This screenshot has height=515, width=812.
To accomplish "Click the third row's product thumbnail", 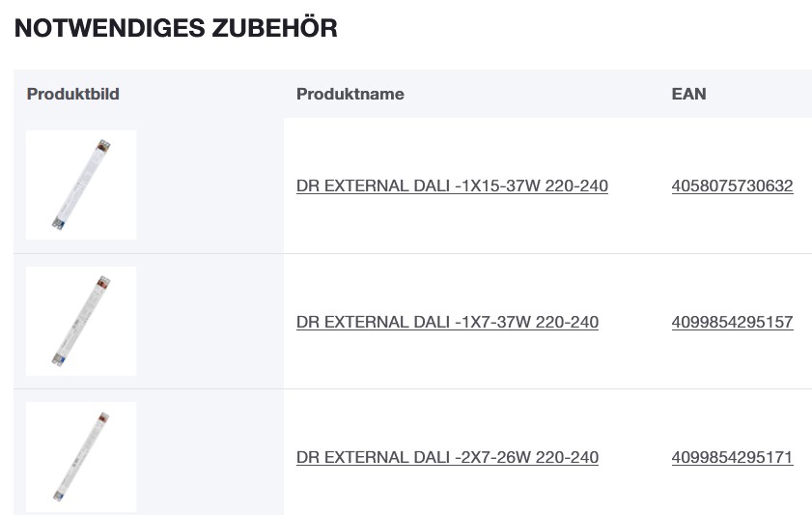I will (81, 456).
